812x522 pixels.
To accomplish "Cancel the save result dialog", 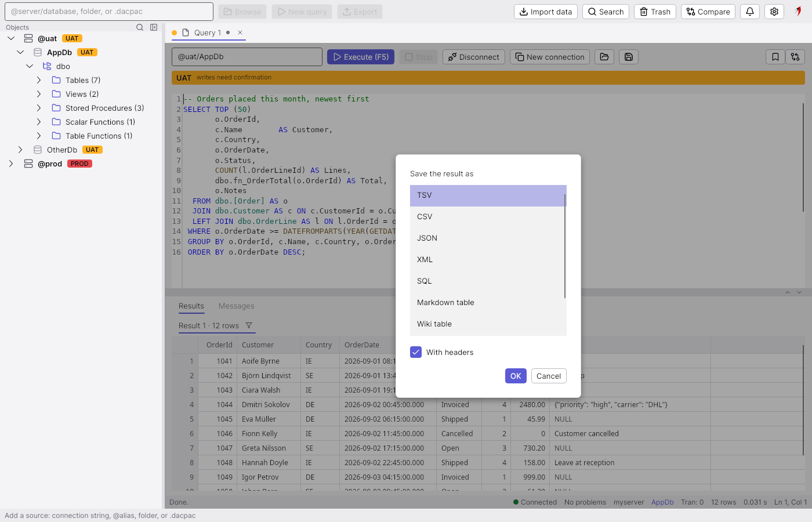I will 549,376.
